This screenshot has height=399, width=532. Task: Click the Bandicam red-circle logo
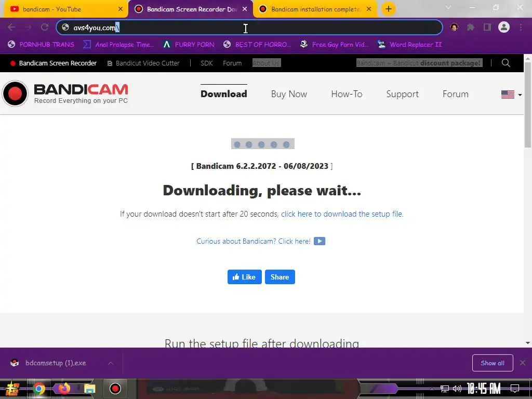[x=15, y=94]
